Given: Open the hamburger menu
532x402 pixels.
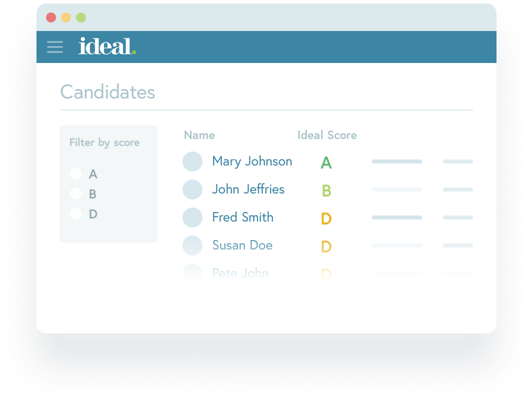Looking at the screenshot, I should [55, 47].
